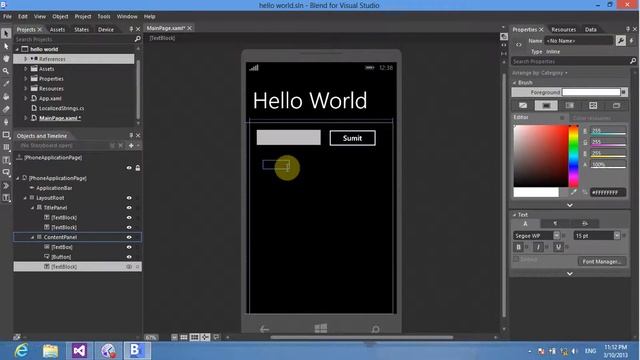This screenshot has height=360, width=640.
Task: Collapse the Text category
Action: click(x=515, y=215)
